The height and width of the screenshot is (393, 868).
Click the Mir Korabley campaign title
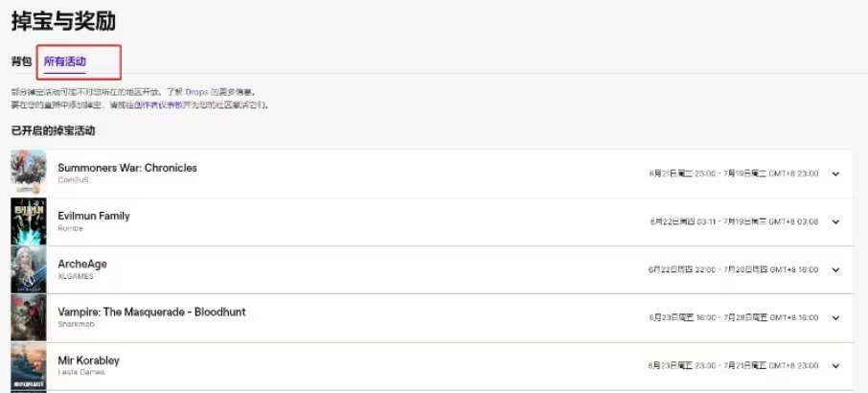coord(88,360)
